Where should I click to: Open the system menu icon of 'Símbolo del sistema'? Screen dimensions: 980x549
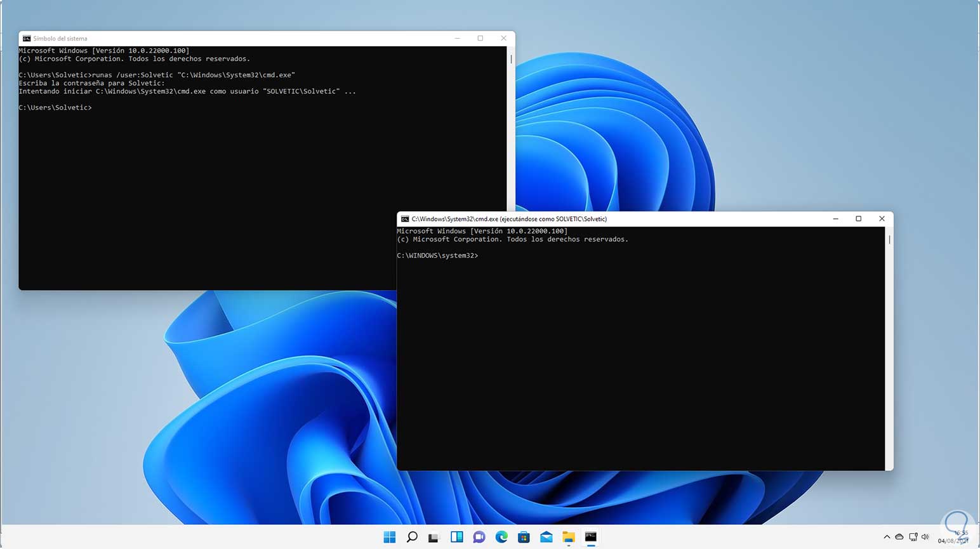click(27, 39)
